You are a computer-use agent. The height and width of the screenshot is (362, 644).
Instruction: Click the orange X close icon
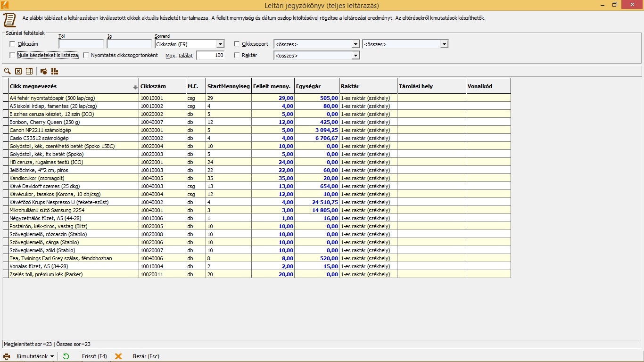118,356
